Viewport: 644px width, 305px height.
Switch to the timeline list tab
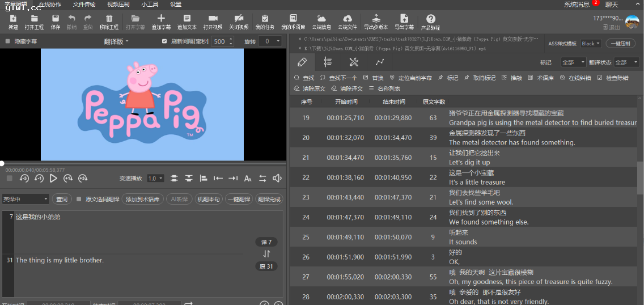click(x=328, y=62)
